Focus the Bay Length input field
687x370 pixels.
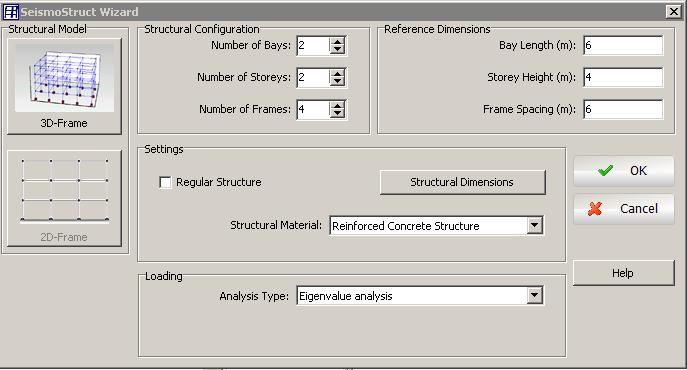623,45
